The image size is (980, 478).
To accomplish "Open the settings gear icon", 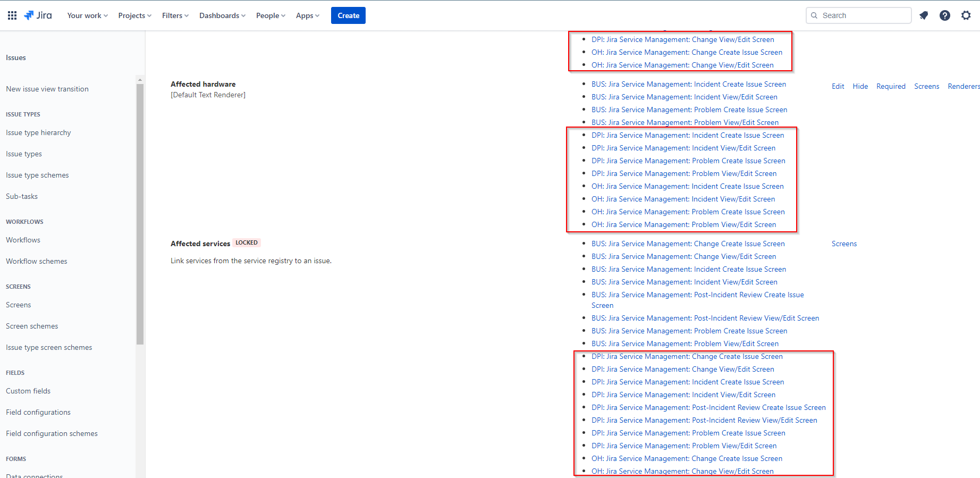I will click(x=966, y=15).
